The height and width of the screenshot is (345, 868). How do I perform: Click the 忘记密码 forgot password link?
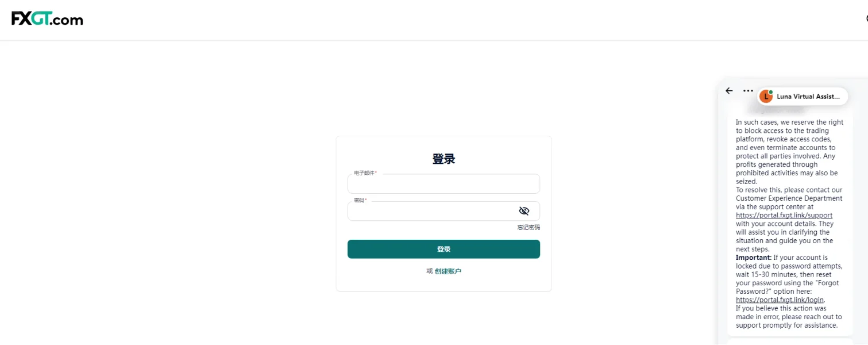(528, 228)
